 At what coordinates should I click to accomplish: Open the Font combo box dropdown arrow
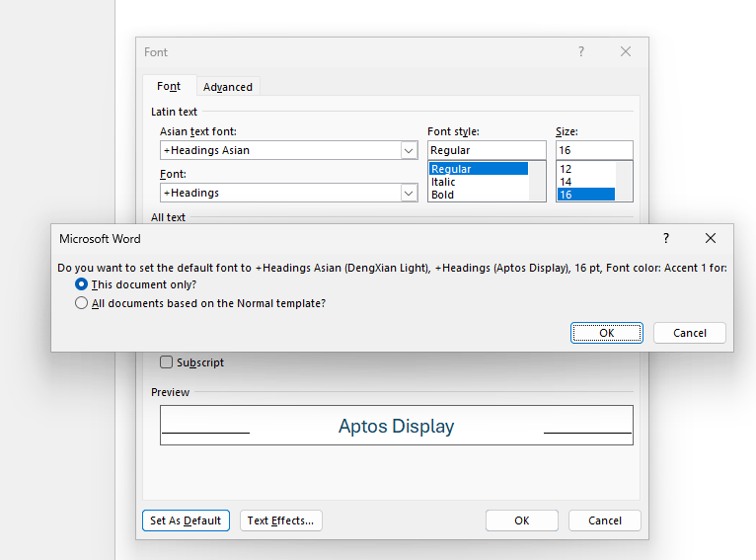pos(409,193)
